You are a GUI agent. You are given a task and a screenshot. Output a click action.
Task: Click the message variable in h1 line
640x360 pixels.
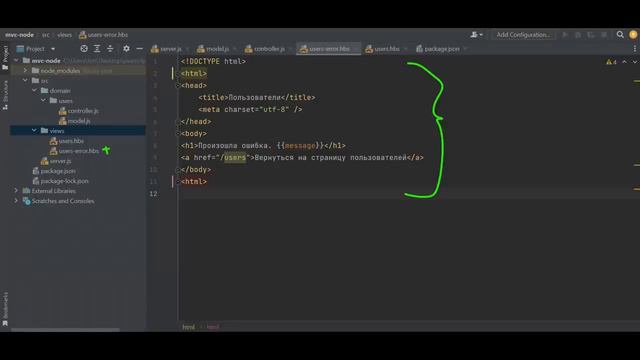300,146
